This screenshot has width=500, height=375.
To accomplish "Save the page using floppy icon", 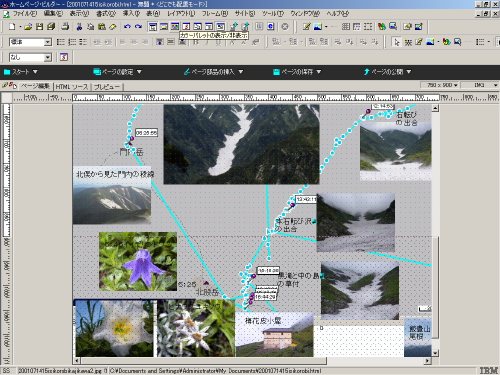I will [x=40, y=27].
